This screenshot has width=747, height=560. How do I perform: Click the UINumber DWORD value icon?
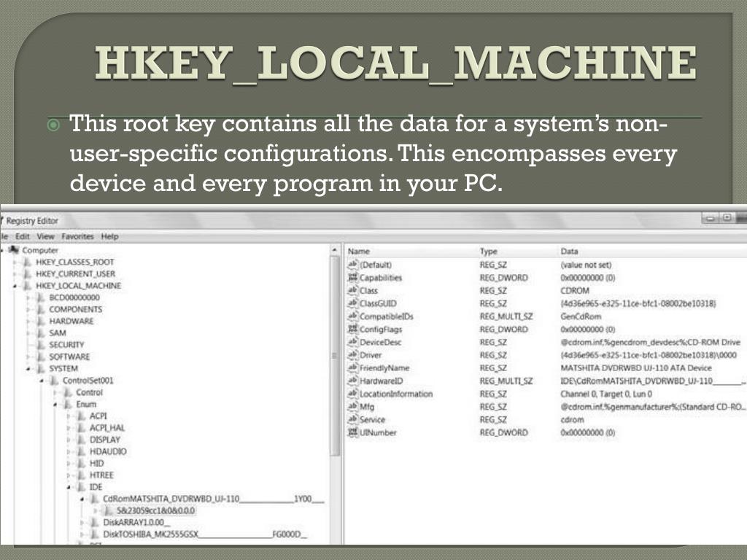click(352, 432)
